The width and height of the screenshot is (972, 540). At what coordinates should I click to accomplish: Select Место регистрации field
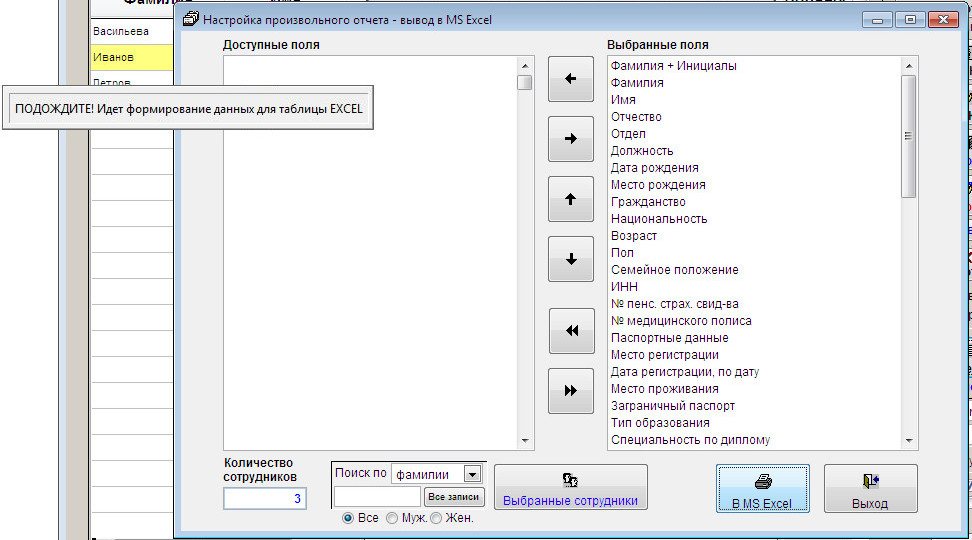665,355
